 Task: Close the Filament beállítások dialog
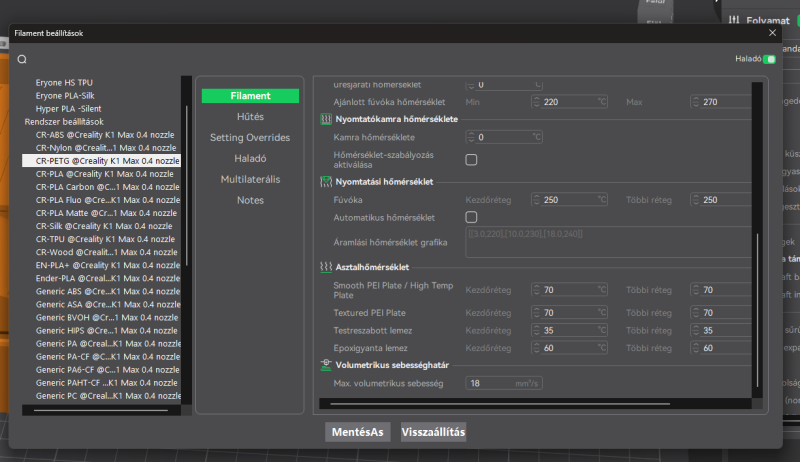772,33
